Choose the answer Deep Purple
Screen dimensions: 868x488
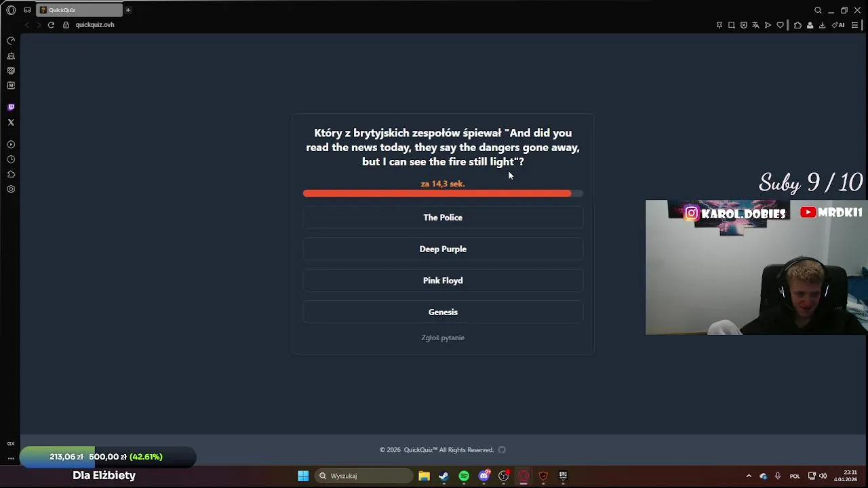(x=443, y=249)
